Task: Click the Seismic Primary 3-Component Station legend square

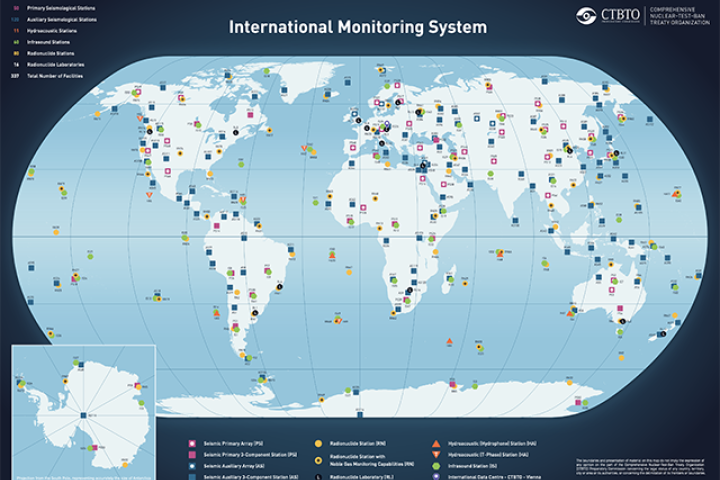Action: 192,455
